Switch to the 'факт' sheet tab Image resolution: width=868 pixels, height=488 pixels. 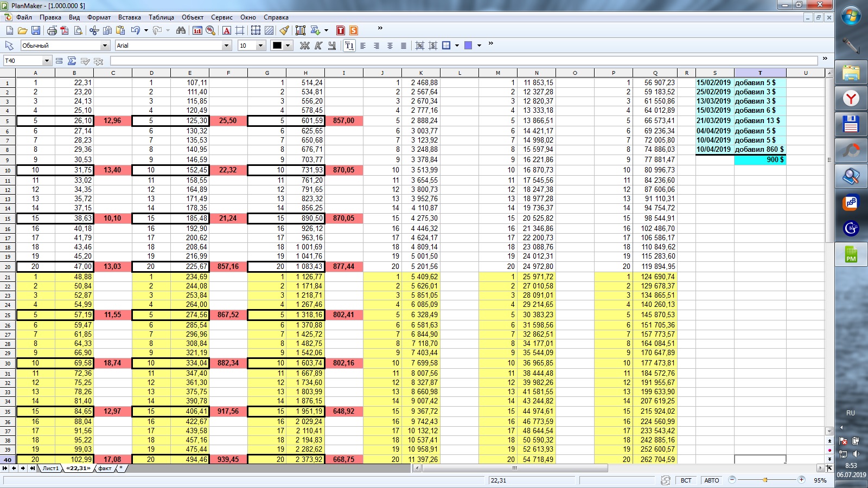click(105, 468)
